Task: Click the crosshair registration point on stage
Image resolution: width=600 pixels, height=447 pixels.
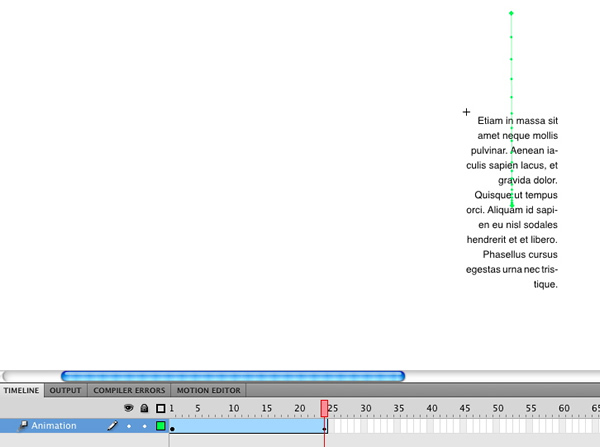Action: (466, 112)
